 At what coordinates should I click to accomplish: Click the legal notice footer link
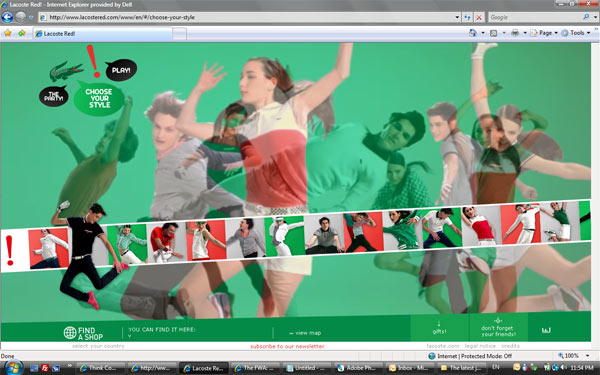480,346
